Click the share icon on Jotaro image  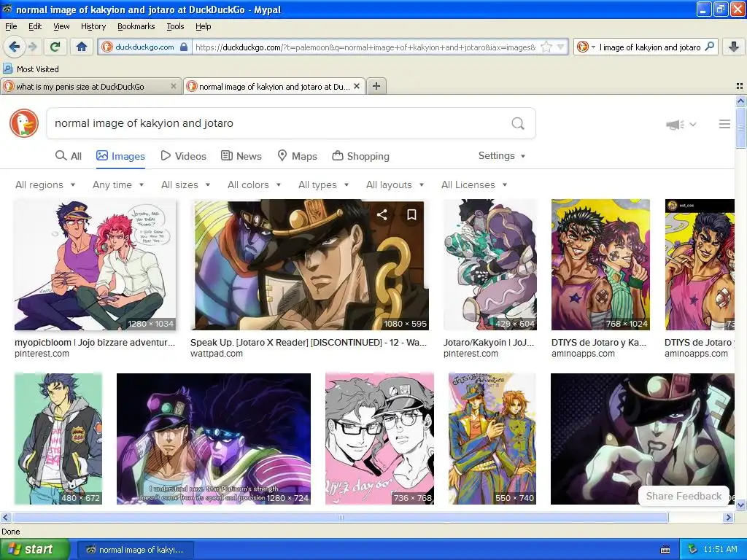point(382,215)
